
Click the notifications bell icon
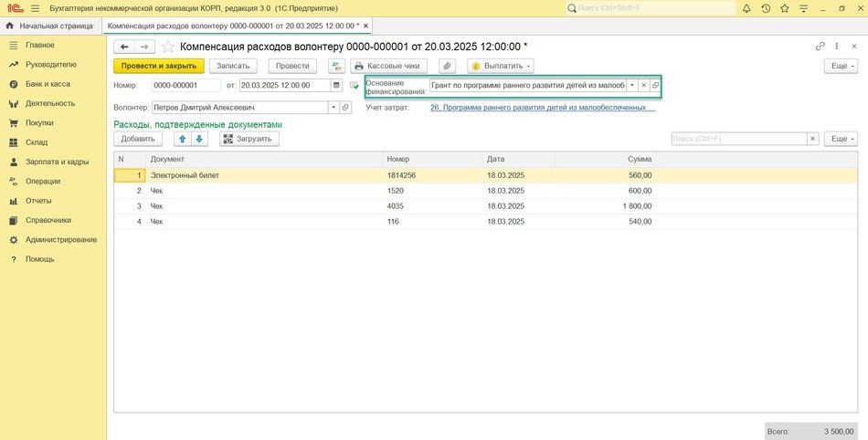tap(746, 8)
